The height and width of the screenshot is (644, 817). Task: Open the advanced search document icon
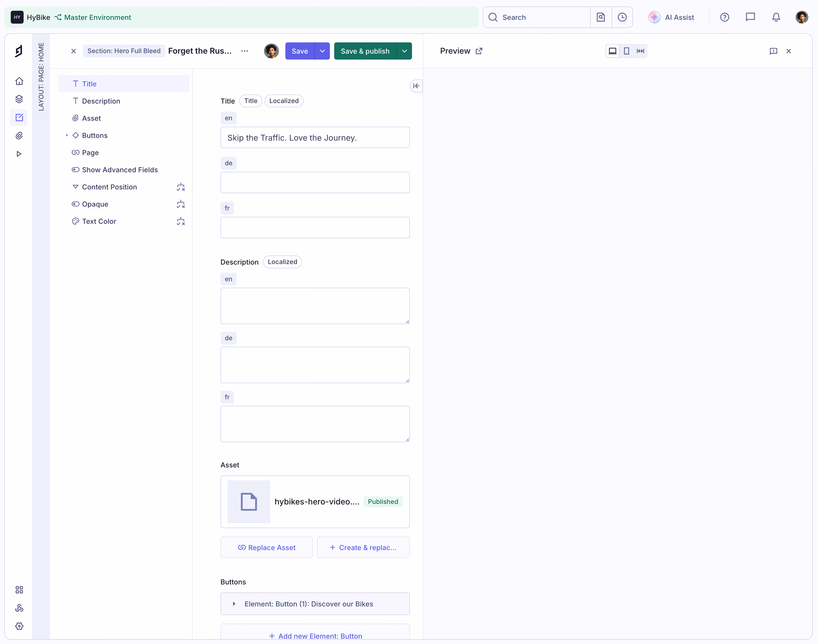tap(601, 17)
